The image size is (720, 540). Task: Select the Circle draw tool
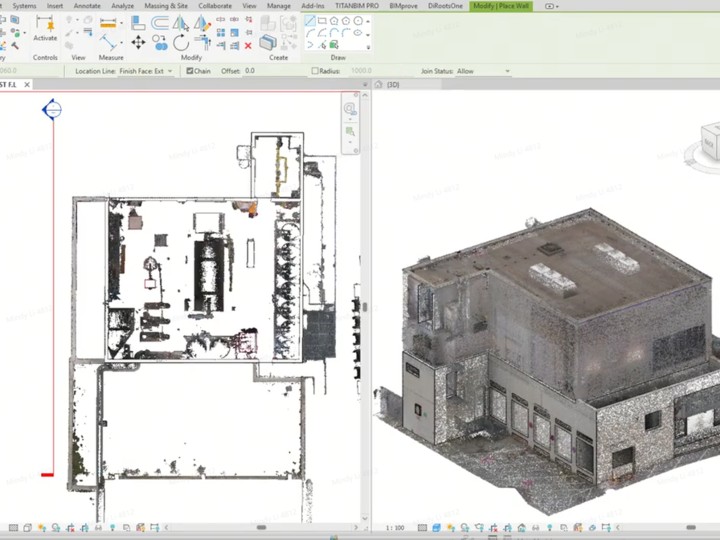tap(358, 21)
